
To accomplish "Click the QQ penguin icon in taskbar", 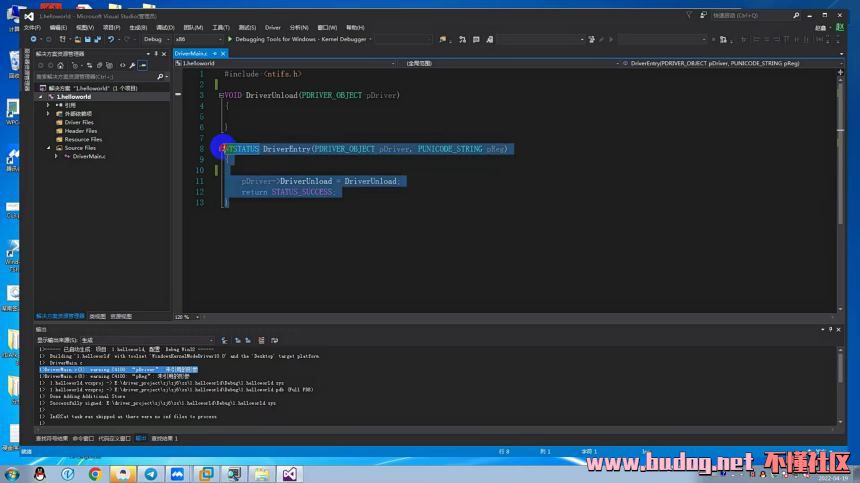I will click(x=39, y=474).
